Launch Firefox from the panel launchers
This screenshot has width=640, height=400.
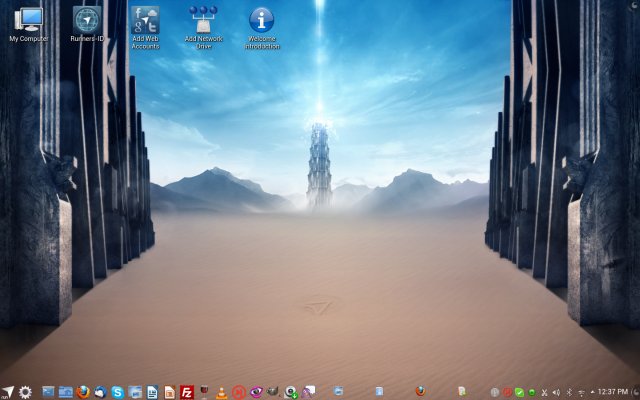click(83, 392)
